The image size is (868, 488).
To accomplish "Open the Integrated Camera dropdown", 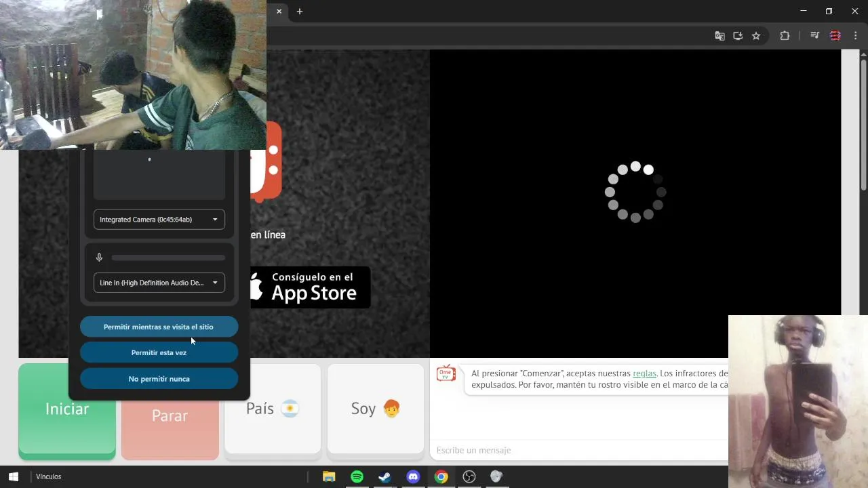I will click(x=159, y=220).
